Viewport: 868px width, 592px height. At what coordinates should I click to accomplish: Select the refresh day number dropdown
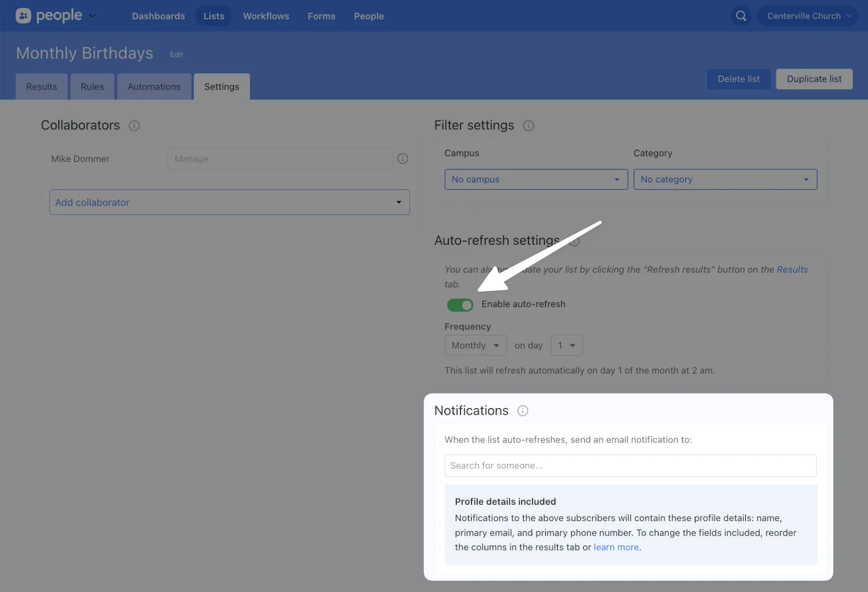[566, 346]
